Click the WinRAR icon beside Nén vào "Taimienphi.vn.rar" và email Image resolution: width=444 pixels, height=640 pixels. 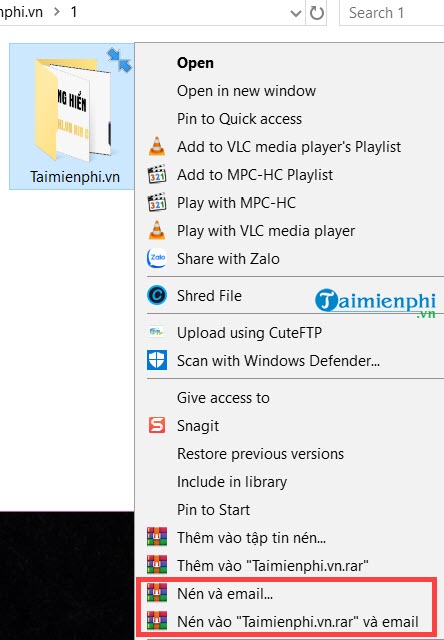(157, 621)
